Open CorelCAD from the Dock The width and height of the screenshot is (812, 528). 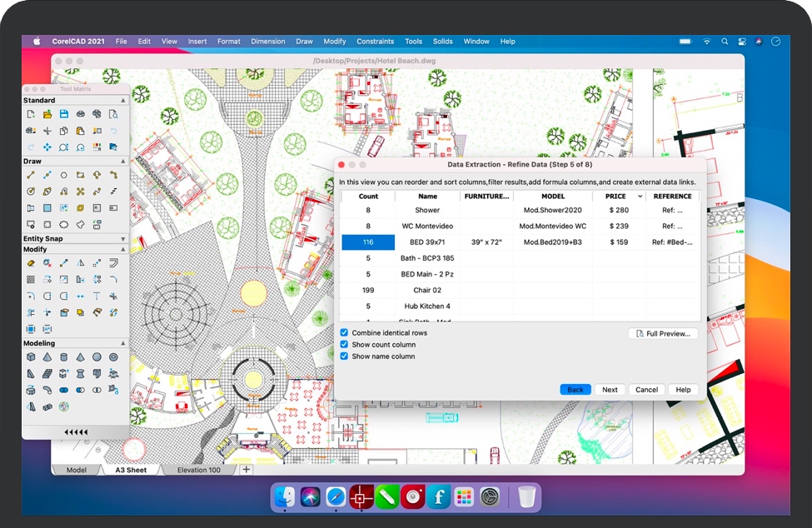[x=361, y=497]
